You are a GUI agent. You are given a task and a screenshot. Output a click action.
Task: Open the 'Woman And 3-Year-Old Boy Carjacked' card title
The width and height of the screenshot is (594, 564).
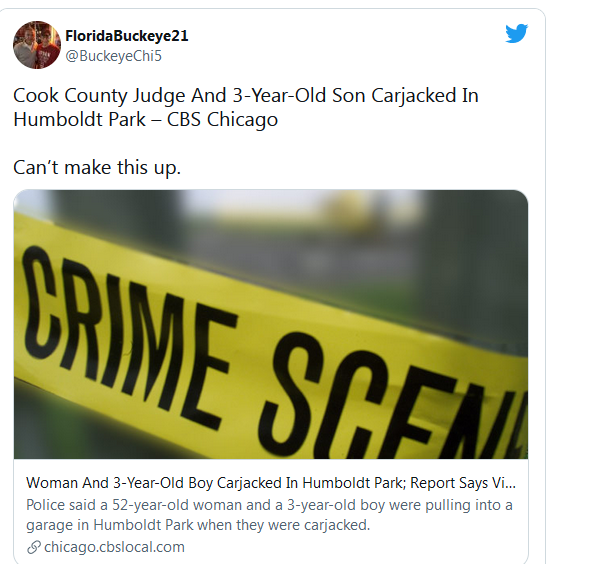pos(271,483)
